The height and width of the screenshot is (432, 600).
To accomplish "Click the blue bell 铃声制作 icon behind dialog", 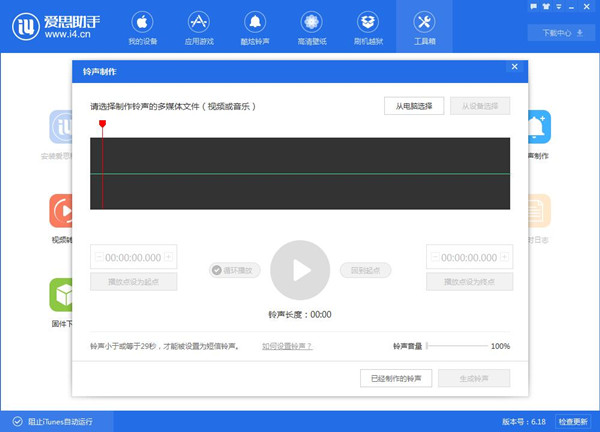I will (x=540, y=127).
